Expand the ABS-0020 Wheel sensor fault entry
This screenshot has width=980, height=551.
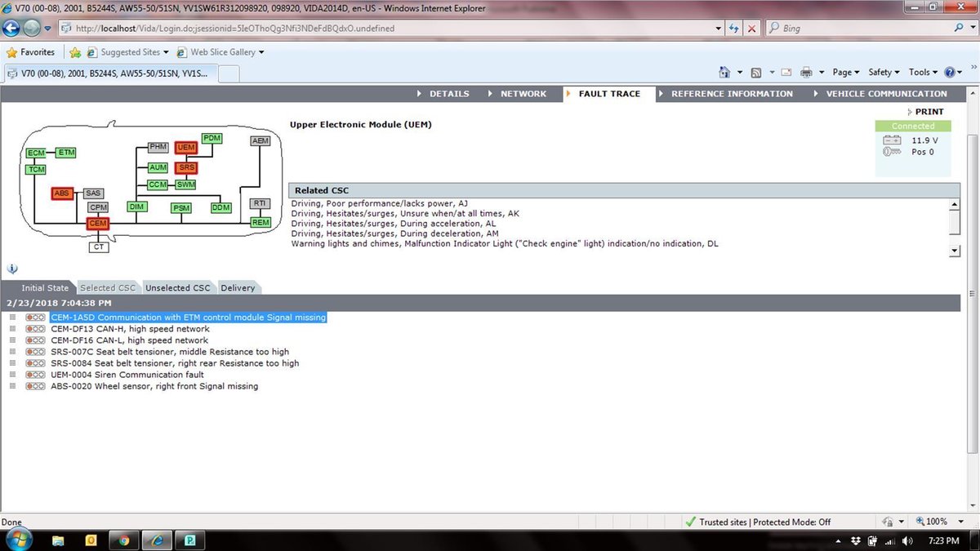tap(12, 386)
